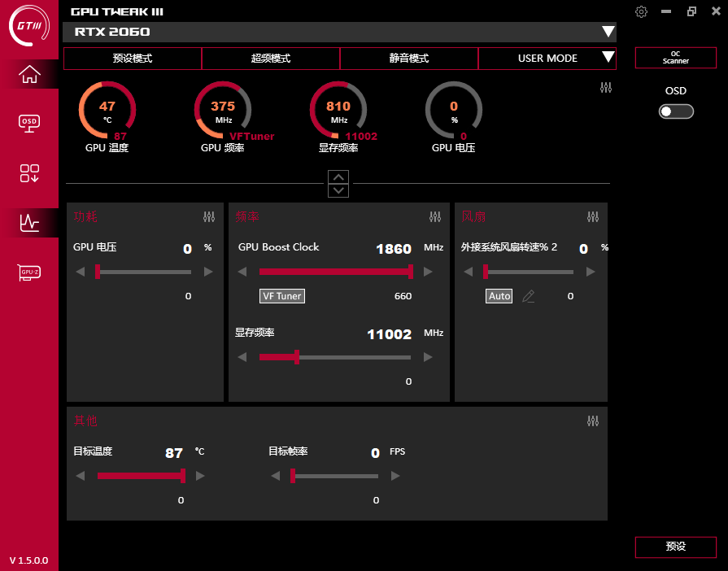Edit GPU Boost Clock value 1860

coord(394,249)
